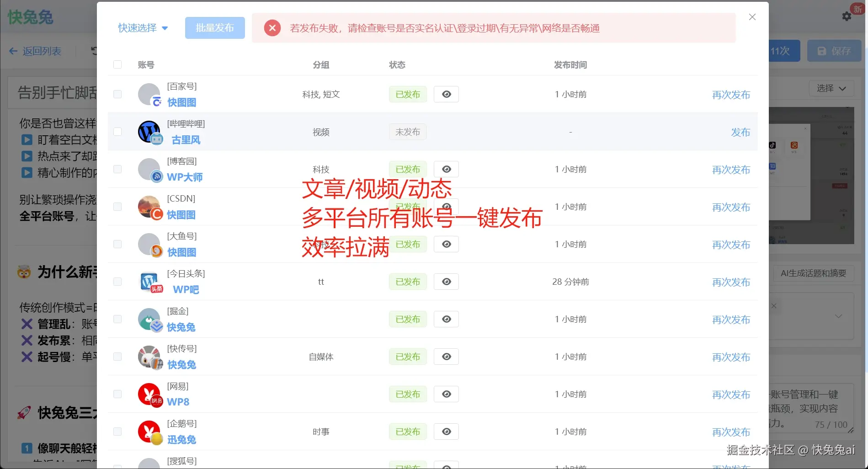Select the 掘金 platform icon for 快兔兔

[x=157, y=326]
